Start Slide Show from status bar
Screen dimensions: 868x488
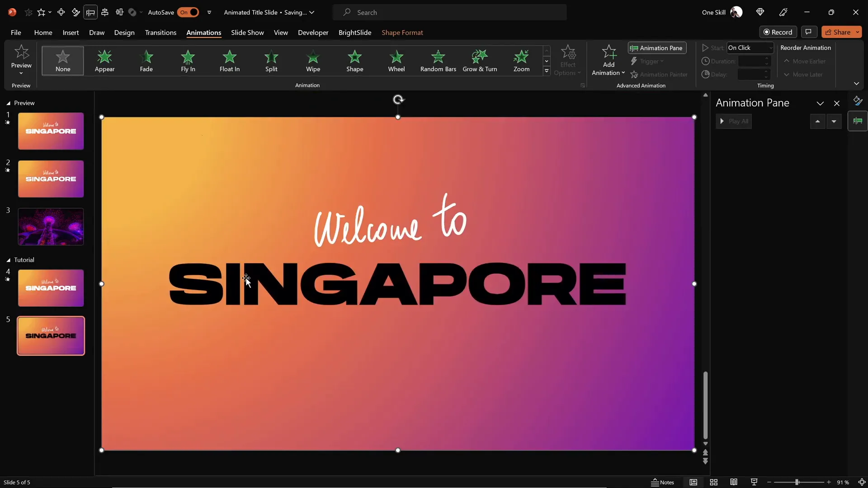[x=754, y=482]
